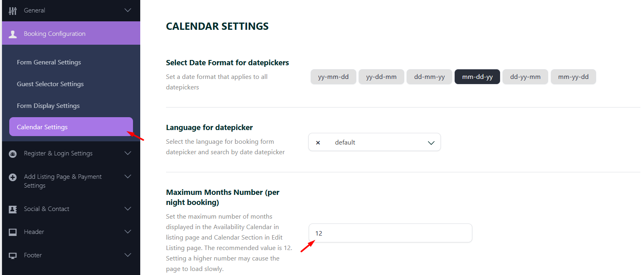Viewport: 644px width, 275px height.
Task: Click the Booking Configuration user icon
Action: 13,34
